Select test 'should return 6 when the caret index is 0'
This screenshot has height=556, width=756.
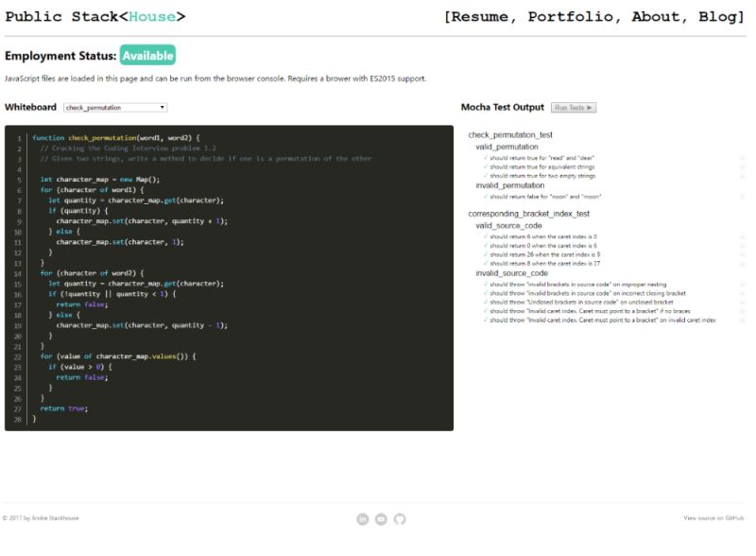[x=543, y=236]
